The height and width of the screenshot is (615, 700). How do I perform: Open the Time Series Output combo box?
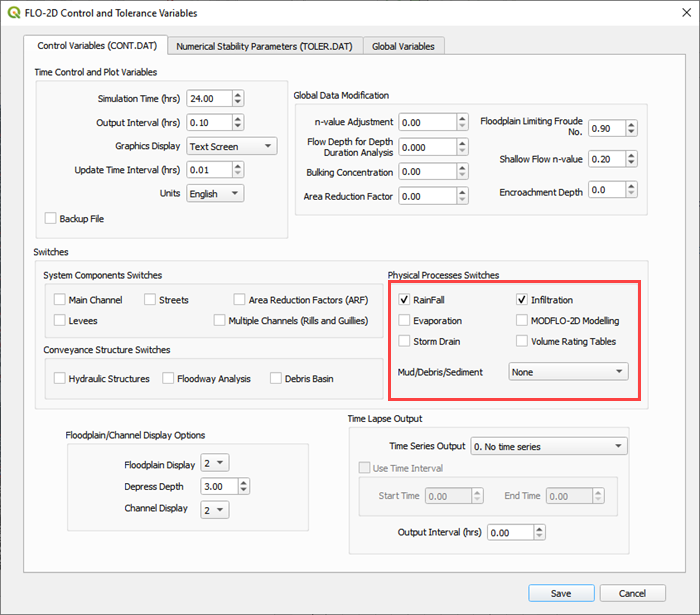coord(548,445)
